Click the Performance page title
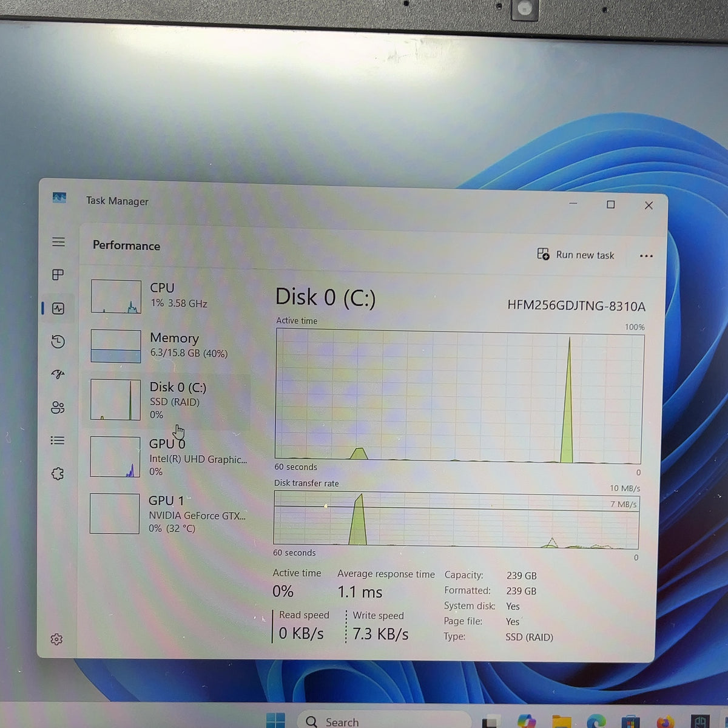The width and height of the screenshot is (728, 728). (126, 246)
